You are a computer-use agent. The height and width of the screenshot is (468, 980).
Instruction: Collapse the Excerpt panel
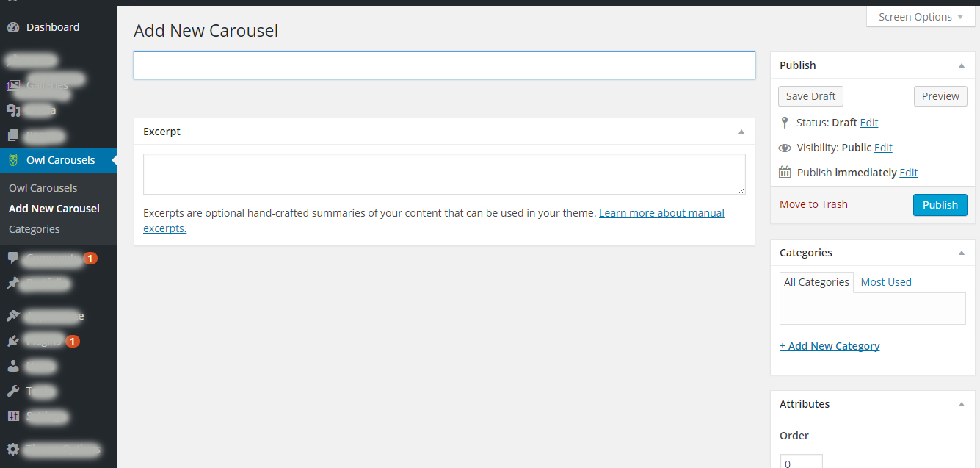pyautogui.click(x=741, y=132)
